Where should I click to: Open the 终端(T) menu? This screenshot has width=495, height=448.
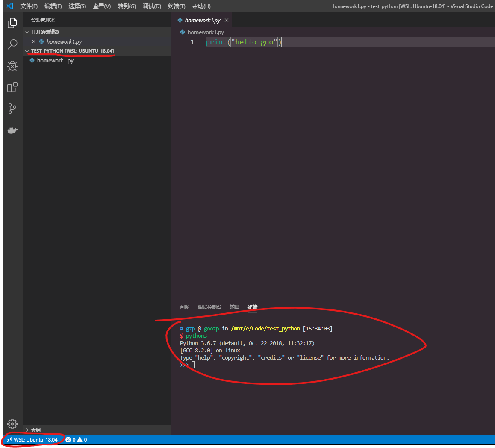pyautogui.click(x=177, y=6)
